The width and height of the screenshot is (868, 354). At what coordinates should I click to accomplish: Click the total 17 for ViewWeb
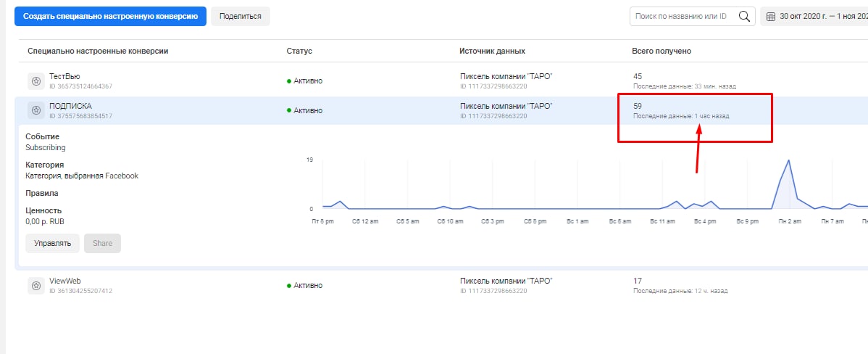point(638,281)
